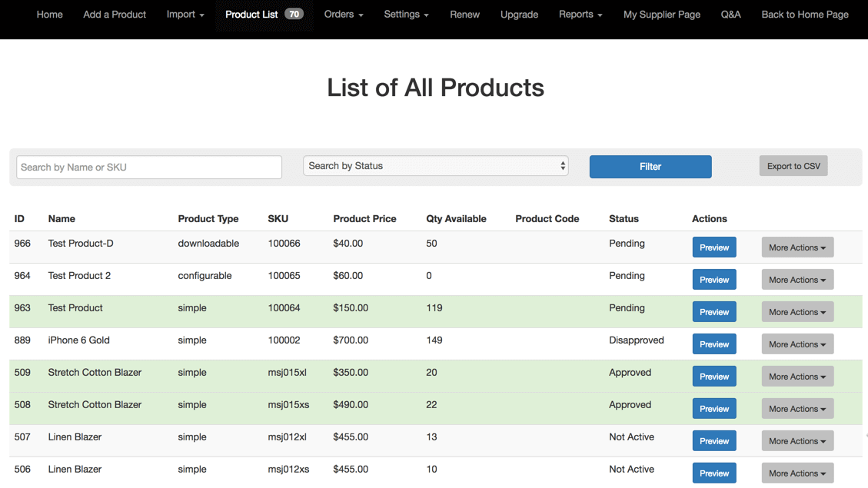The width and height of the screenshot is (868, 488).
Task: Expand More Actions for iPhone 6 Gold
Action: coord(797,344)
